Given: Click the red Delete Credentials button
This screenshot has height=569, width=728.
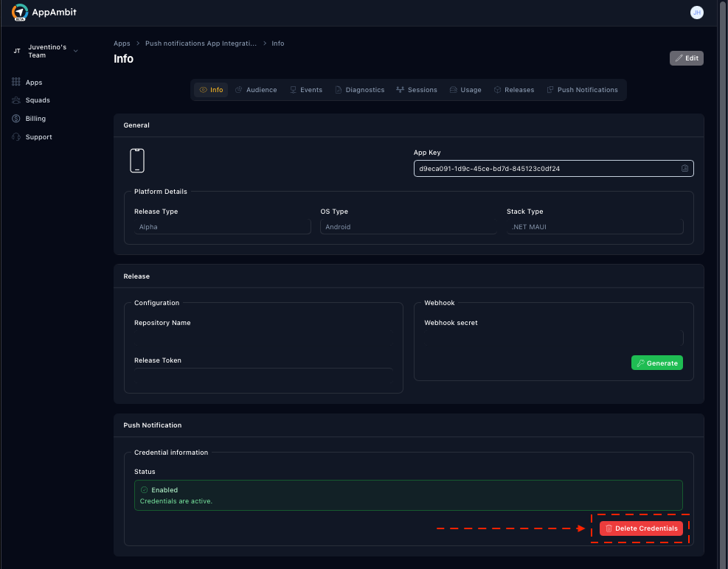Looking at the screenshot, I should pos(640,528).
